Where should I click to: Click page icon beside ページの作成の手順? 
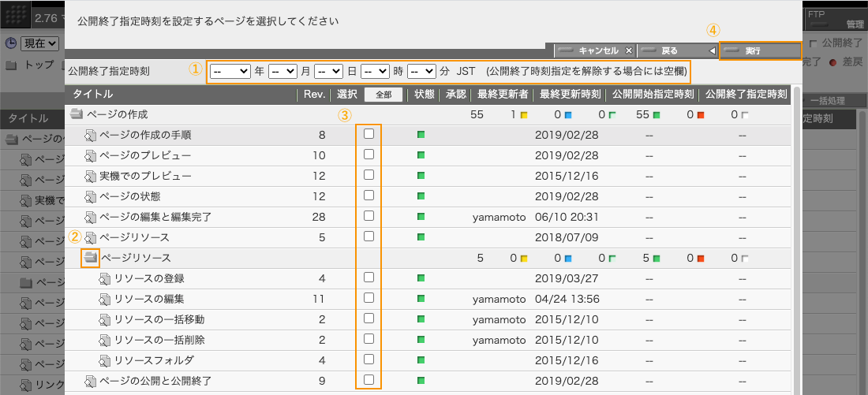pyautogui.click(x=91, y=135)
